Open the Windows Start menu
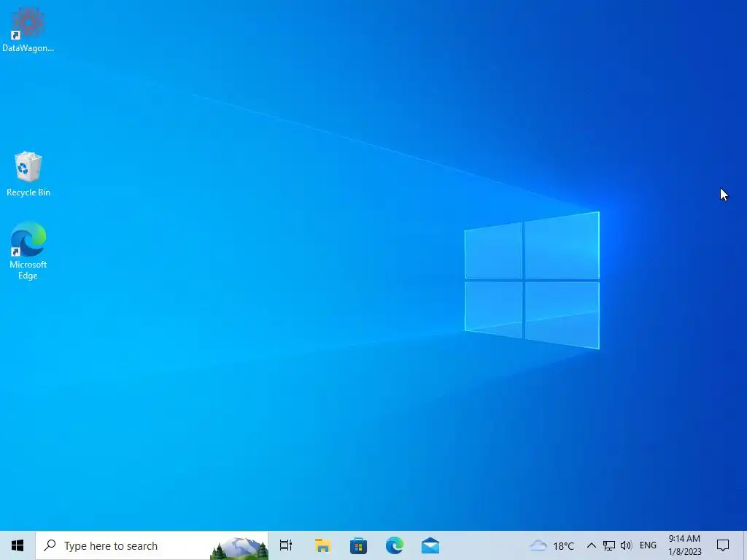Image resolution: width=747 pixels, height=560 pixels. (x=18, y=545)
